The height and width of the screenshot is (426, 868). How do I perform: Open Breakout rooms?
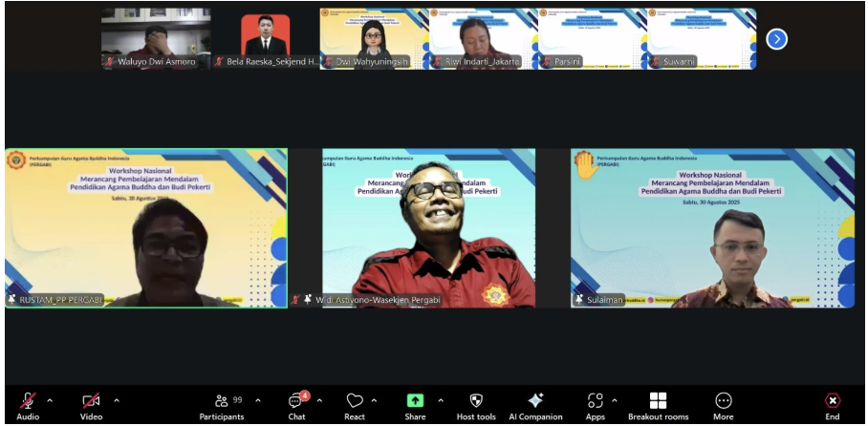pos(658,402)
